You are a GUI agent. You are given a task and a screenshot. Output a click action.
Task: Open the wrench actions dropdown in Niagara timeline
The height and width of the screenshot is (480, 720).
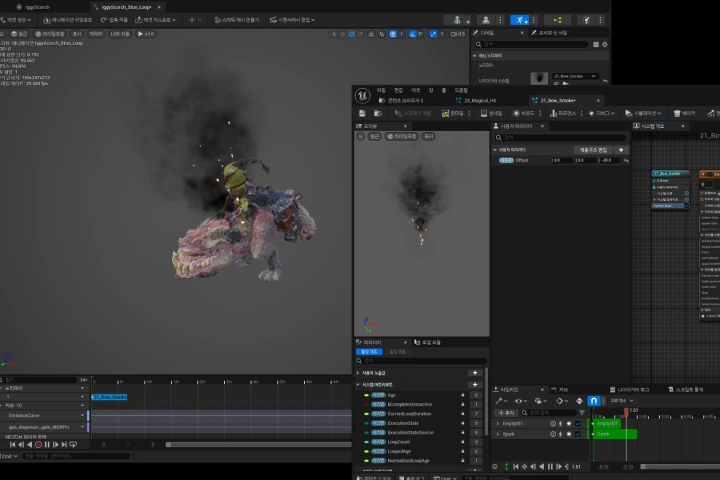[501, 401]
